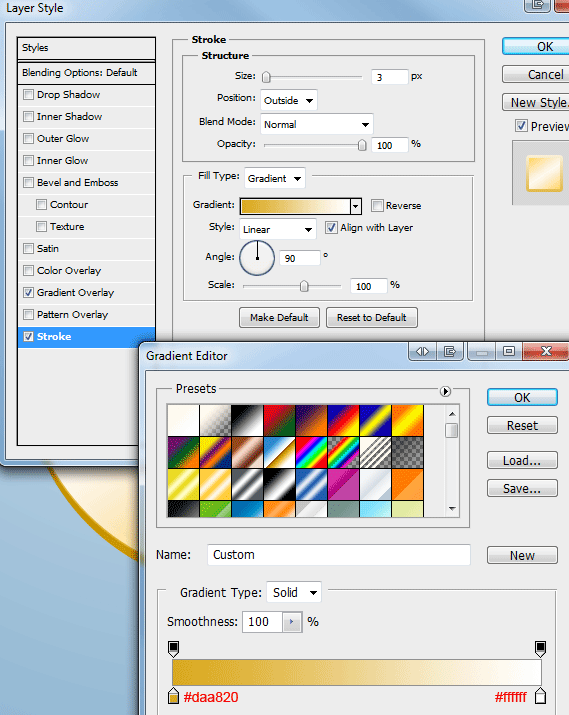569x715 pixels.
Task: Open the Pattern Overlay settings
Action: tap(72, 315)
